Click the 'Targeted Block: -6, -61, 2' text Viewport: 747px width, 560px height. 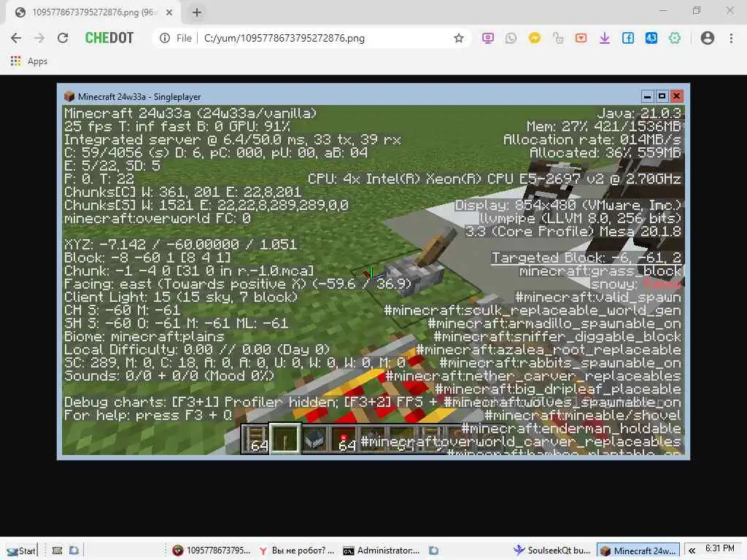click(586, 257)
